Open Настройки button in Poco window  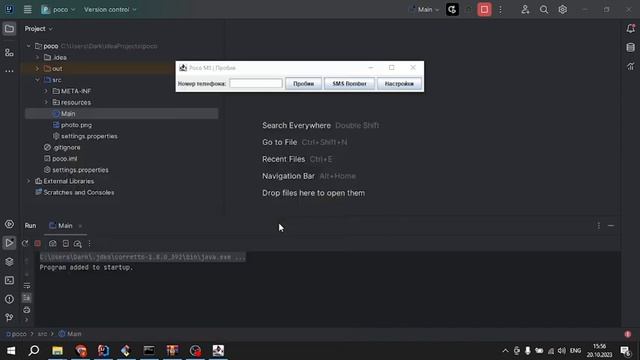coord(399,84)
